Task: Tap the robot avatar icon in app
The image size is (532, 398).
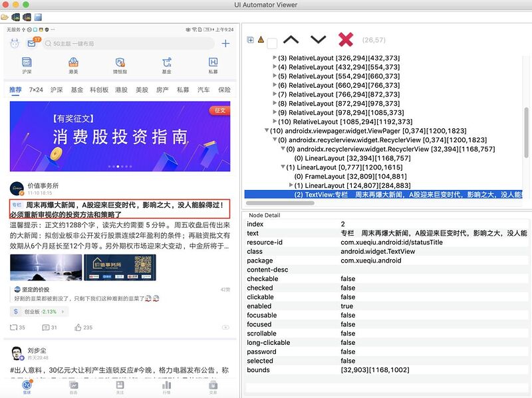Action: (x=15, y=43)
